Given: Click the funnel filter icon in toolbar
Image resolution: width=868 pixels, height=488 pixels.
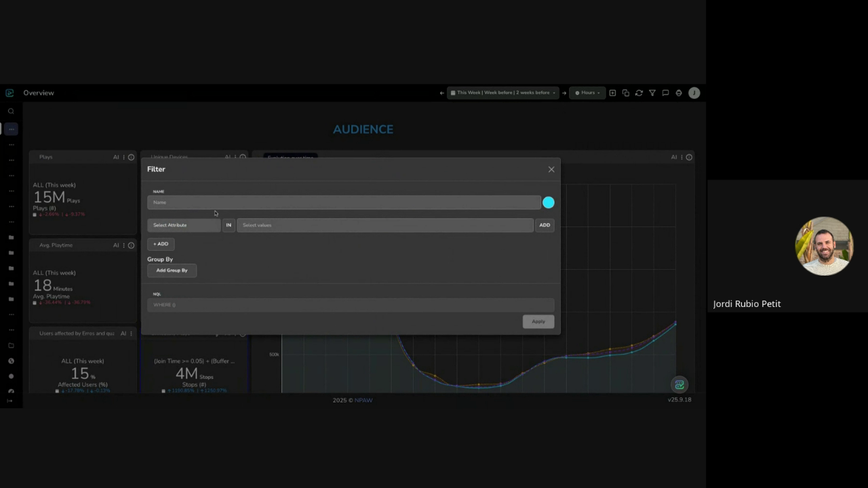Looking at the screenshot, I should point(652,93).
